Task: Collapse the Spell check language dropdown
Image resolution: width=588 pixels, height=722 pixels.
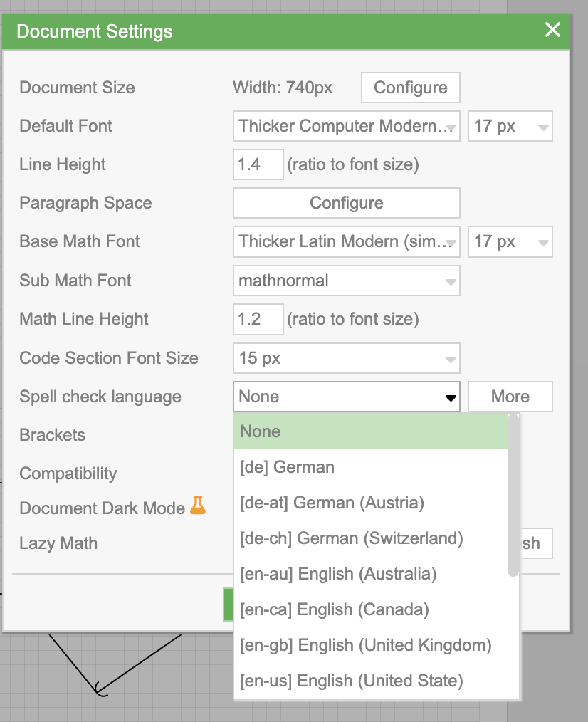Action: 346,397
